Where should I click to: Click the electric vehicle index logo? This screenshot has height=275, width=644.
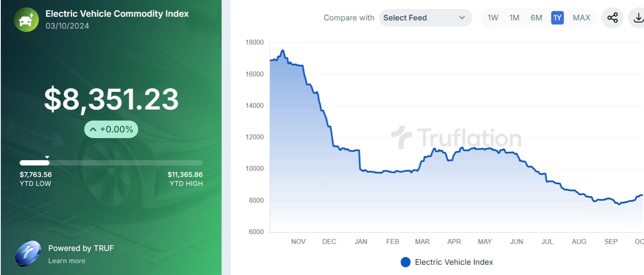coord(26,20)
